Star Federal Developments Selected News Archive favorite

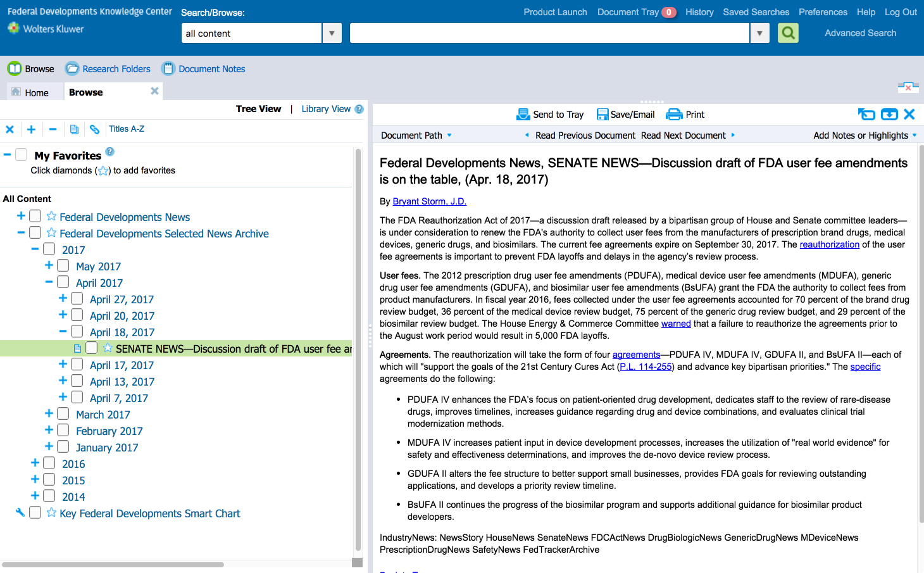51,233
